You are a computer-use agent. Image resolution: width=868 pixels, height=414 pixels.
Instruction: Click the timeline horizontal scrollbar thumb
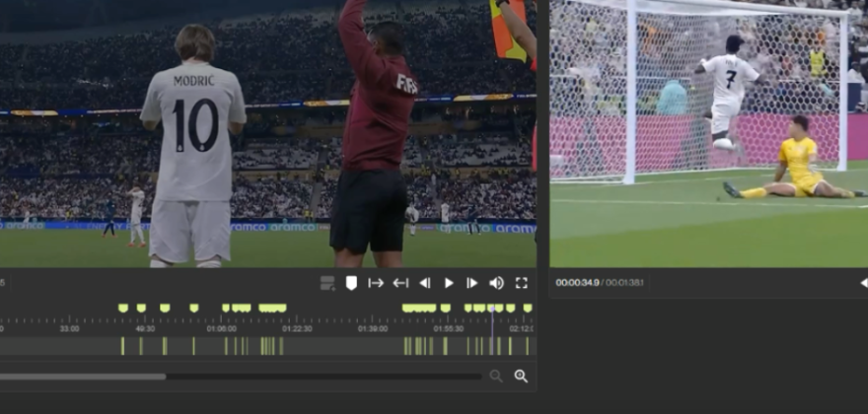[83, 376]
